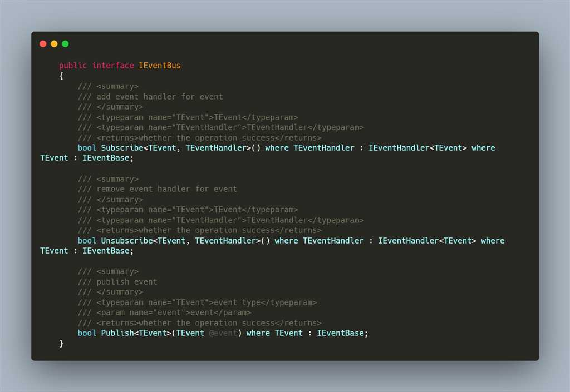Click the green maximize dot
The width and height of the screenshot is (570, 392).
(65, 44)
